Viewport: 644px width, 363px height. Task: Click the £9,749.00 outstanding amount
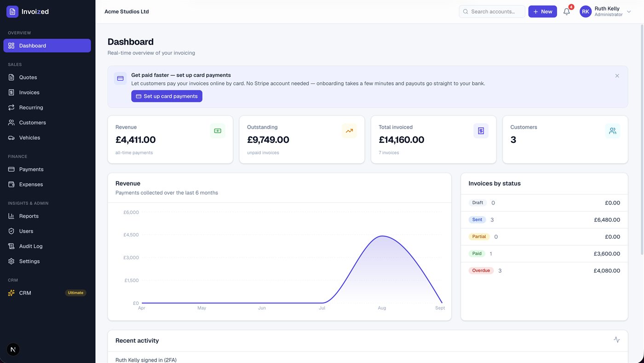[268, 140]
